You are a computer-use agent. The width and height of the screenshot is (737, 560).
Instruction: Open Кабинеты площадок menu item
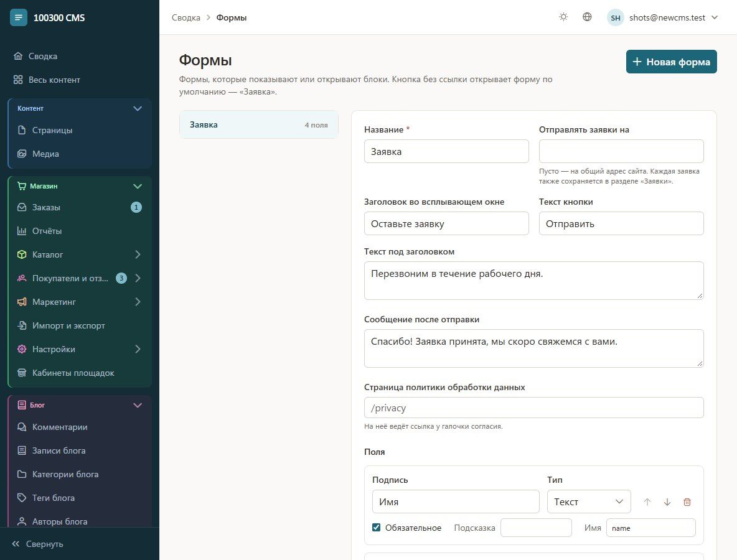tap(80, 373)
